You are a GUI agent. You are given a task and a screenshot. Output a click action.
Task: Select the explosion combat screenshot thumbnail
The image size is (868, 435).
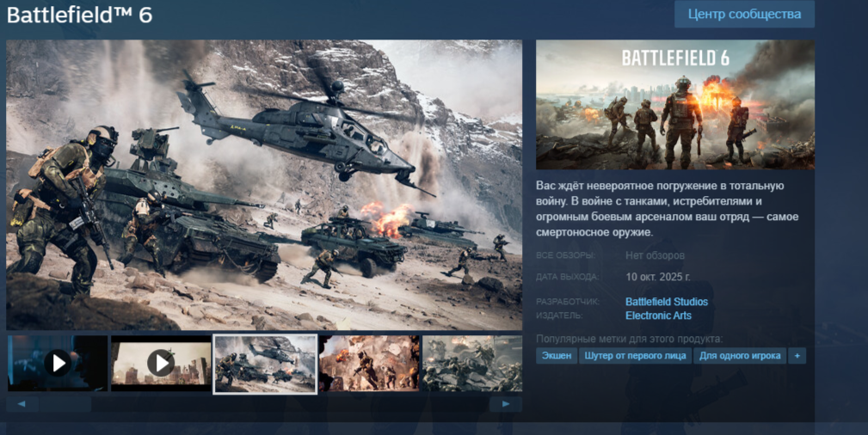[x=369, y=363]
